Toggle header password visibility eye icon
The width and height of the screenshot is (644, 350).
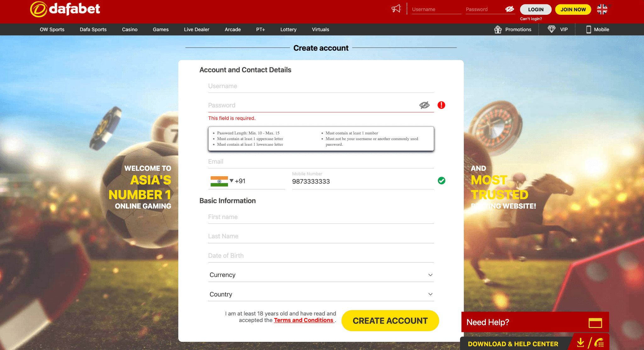(510, 9)
